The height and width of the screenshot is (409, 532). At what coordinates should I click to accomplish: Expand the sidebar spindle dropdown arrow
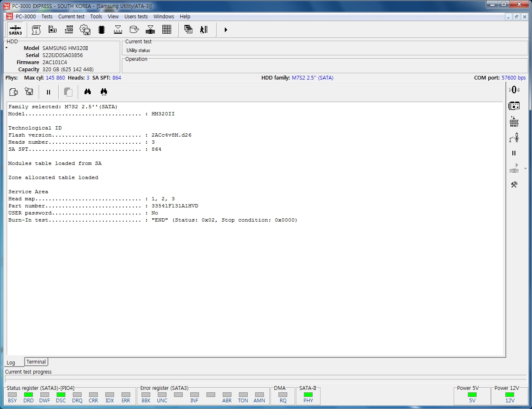pos(525,169)
